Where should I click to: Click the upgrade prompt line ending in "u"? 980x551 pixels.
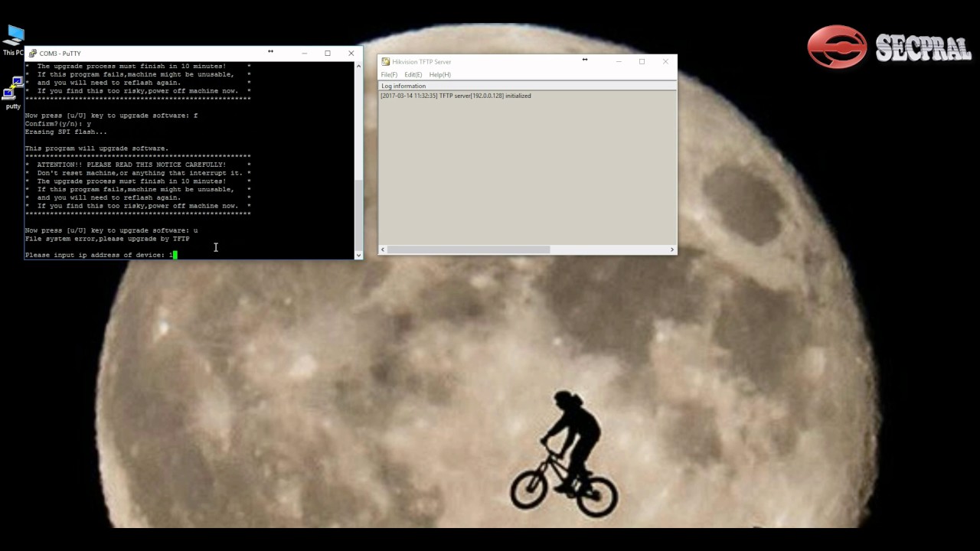coord(111,230)
